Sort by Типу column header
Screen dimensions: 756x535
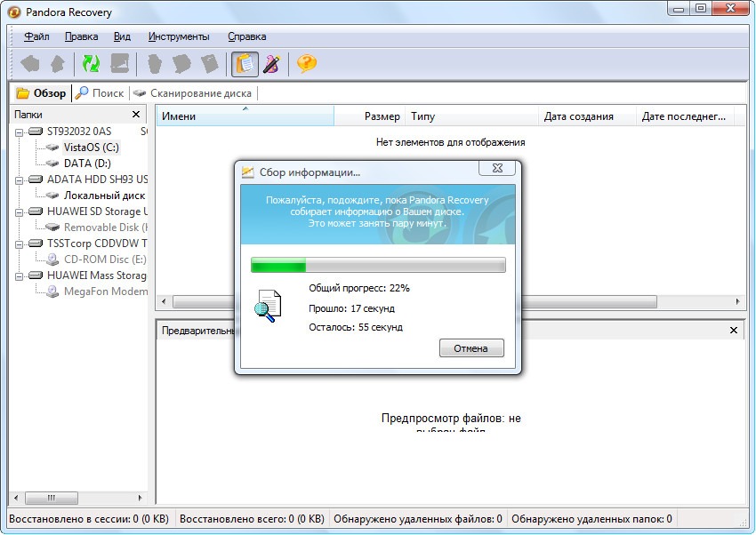click(x=471, y=116)
